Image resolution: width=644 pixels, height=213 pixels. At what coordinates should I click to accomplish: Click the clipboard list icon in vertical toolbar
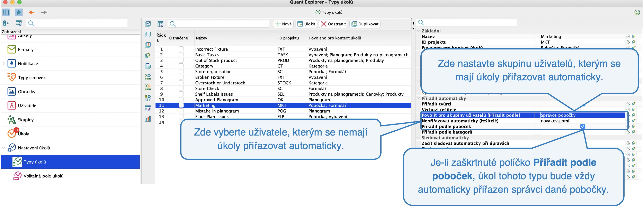pos(148,66)
